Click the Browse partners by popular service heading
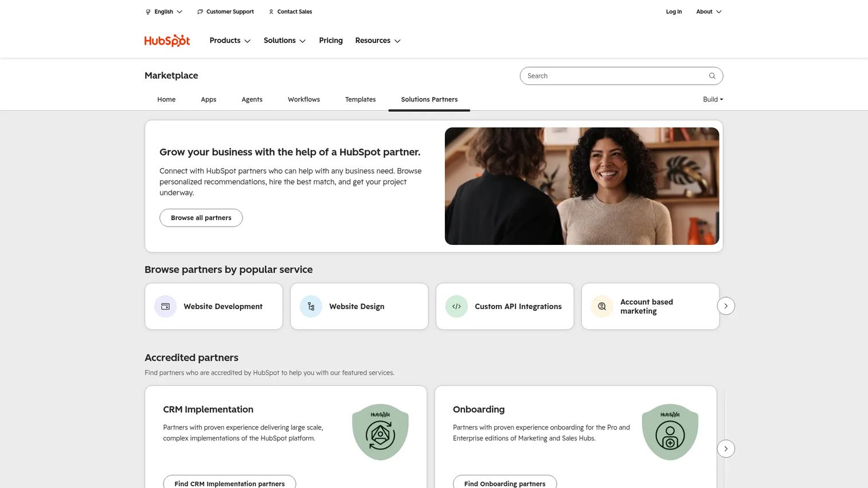 pyautogui.click(x=229, y=270)
